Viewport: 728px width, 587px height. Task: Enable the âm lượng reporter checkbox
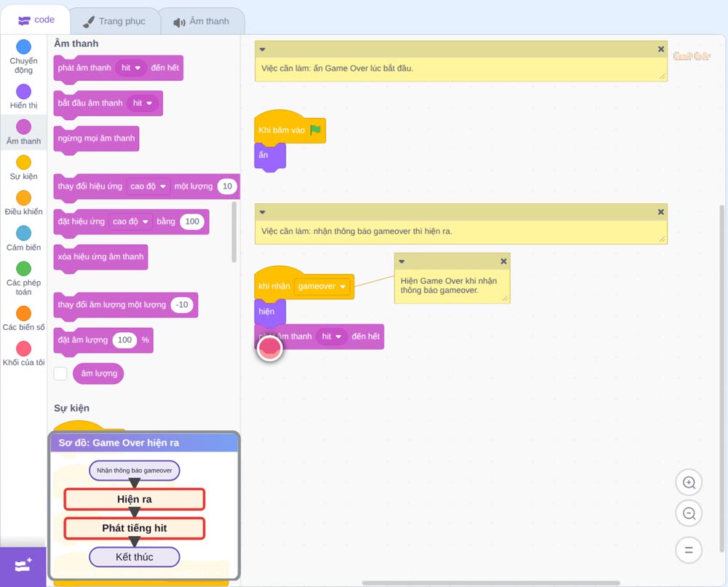60,374
